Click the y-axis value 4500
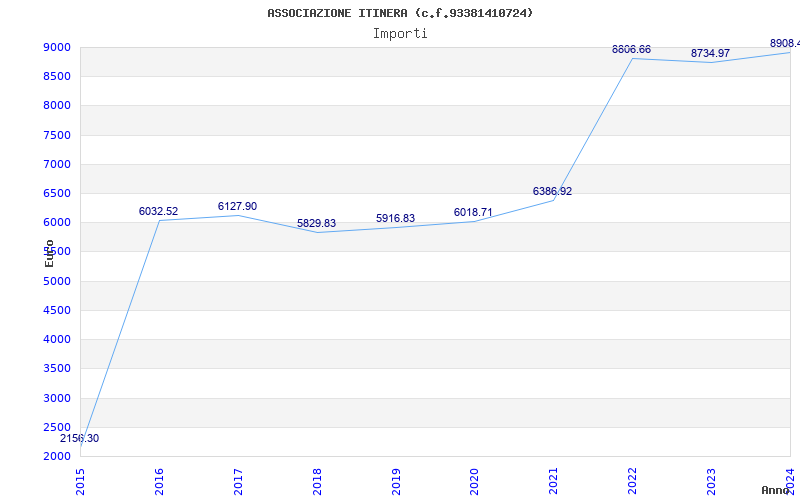This screenshot has width=800, height=500. point(58,310)
